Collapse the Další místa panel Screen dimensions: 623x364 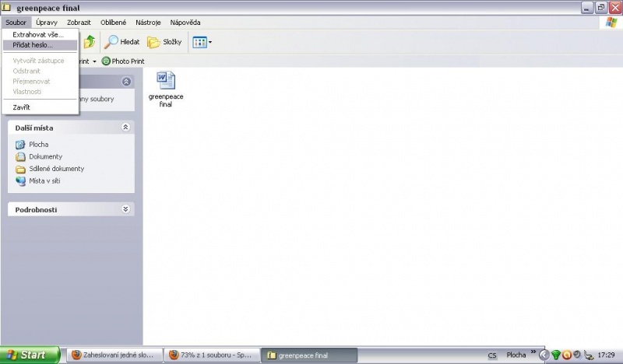tap(125, 128)
